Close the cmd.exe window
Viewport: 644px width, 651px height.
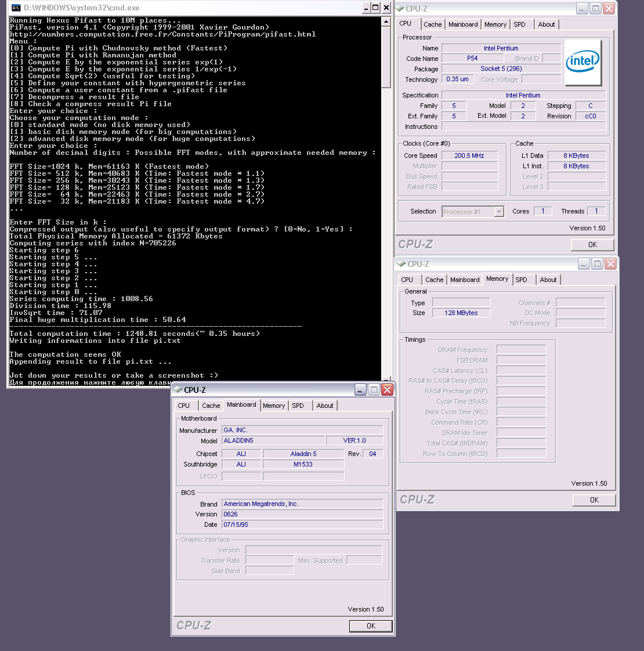386,8
